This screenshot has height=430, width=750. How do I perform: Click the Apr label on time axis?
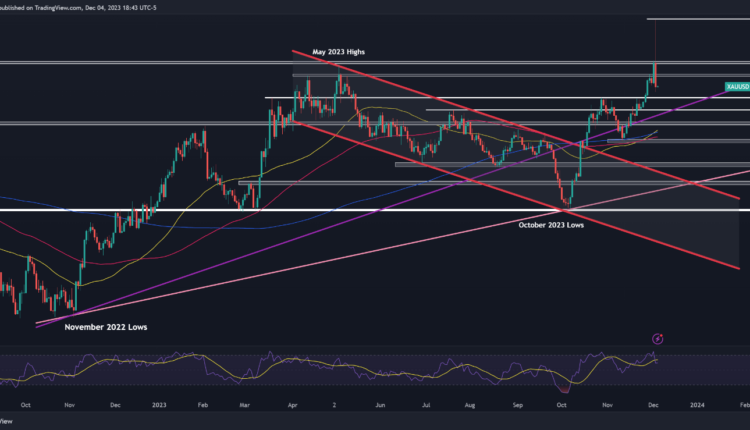(x=292, y=405)
